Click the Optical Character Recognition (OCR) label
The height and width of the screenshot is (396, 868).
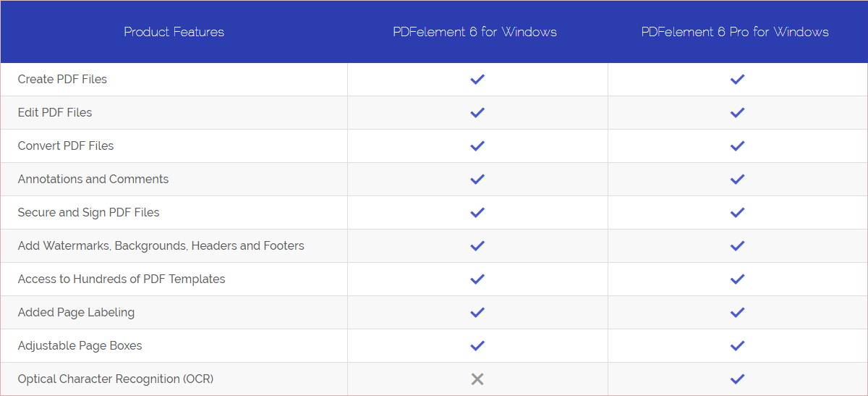[116, 379]
